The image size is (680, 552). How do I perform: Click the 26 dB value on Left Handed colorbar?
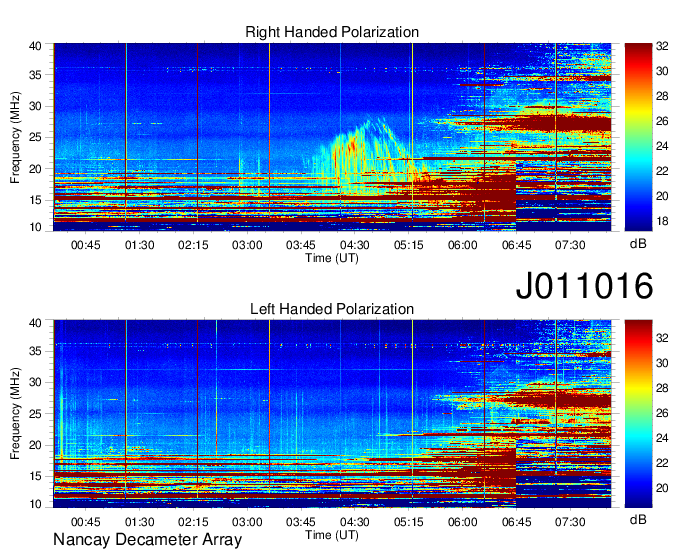[662, 413]
